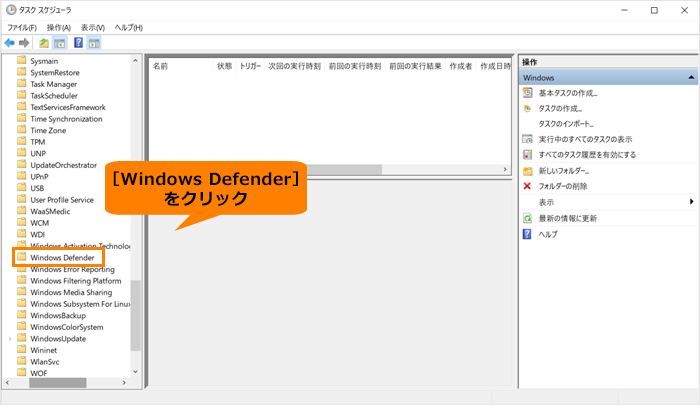The height and width of the screenshot is (405, 700).
Task: Click タスクのインポート... action link
Action: click(x=566, y=124)
